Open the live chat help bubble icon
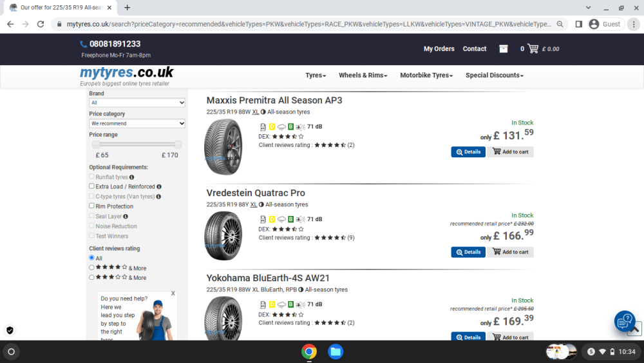This screenshot has width=644, height=363. pyautogui.click(x=624, y=320)
